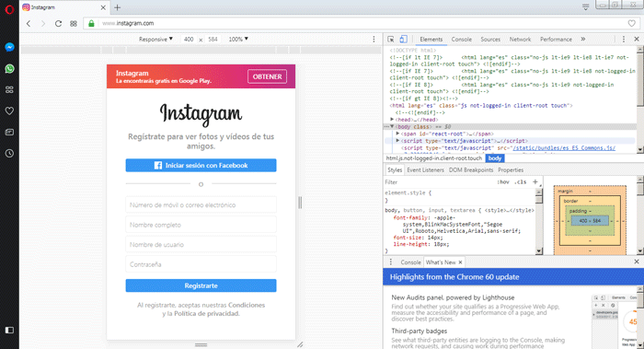This screenshot has height=349, width=644.
Task: Open bookmarks heart in Opera sidebar
Action: click(x=9, y=111)
